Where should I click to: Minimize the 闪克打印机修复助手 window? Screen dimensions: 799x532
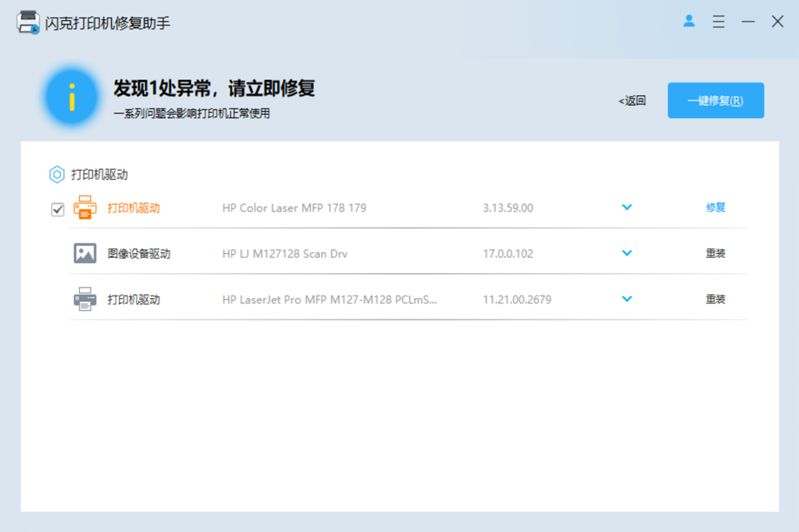coord(748,22)
